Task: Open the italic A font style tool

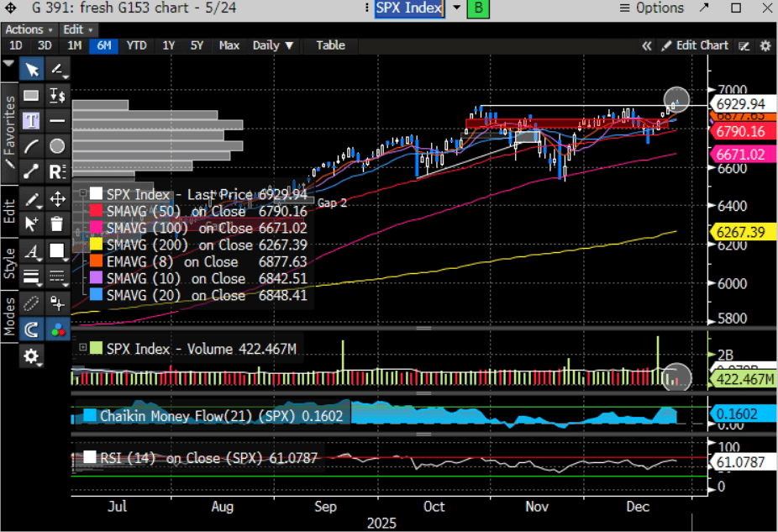Action: (32, 251)
